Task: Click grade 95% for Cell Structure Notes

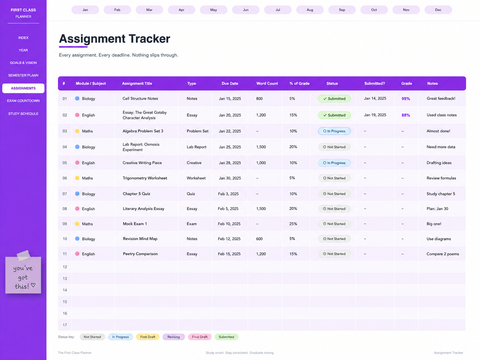Action: tap(406, 99)
